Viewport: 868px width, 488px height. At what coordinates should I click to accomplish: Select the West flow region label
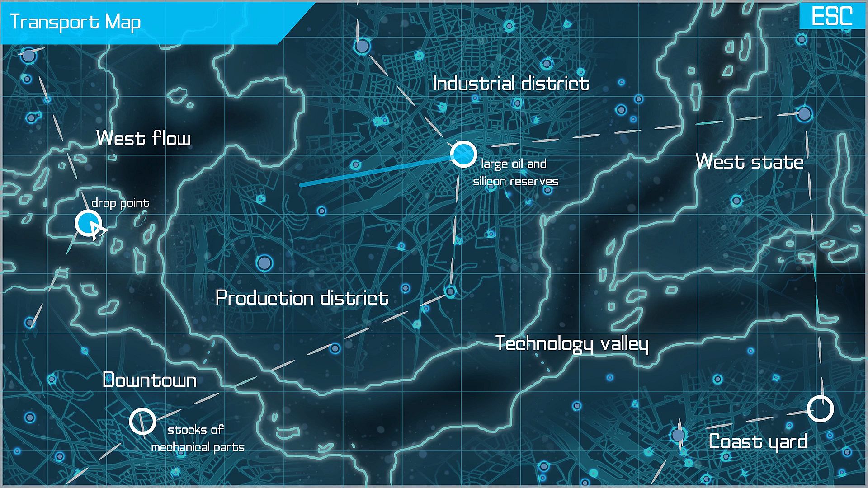[143, 138]
